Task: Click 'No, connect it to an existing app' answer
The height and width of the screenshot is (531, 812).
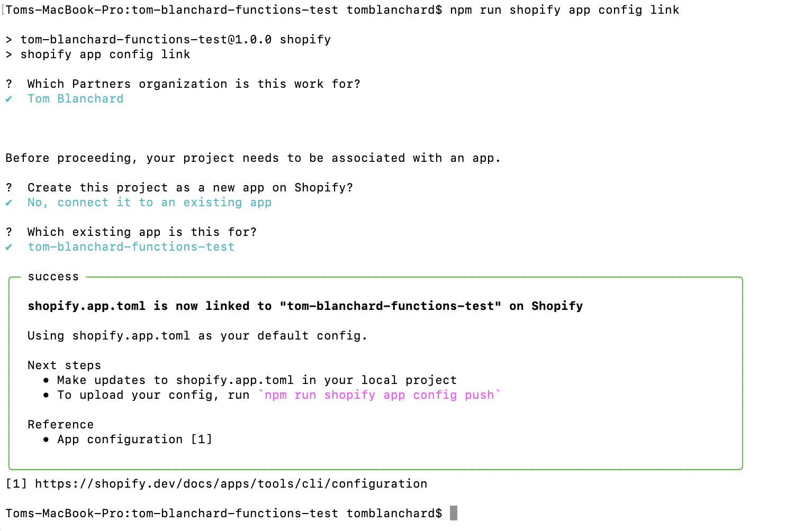Action: point(150,203)
